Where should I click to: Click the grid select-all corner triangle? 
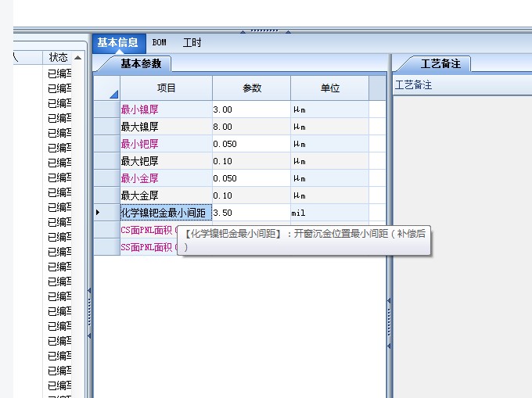point(114,94)
